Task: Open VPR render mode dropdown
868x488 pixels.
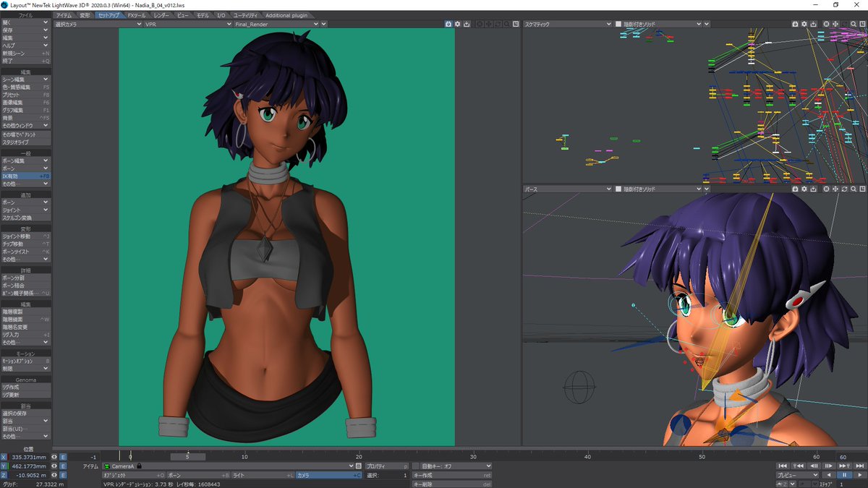Action: [187, 24]
